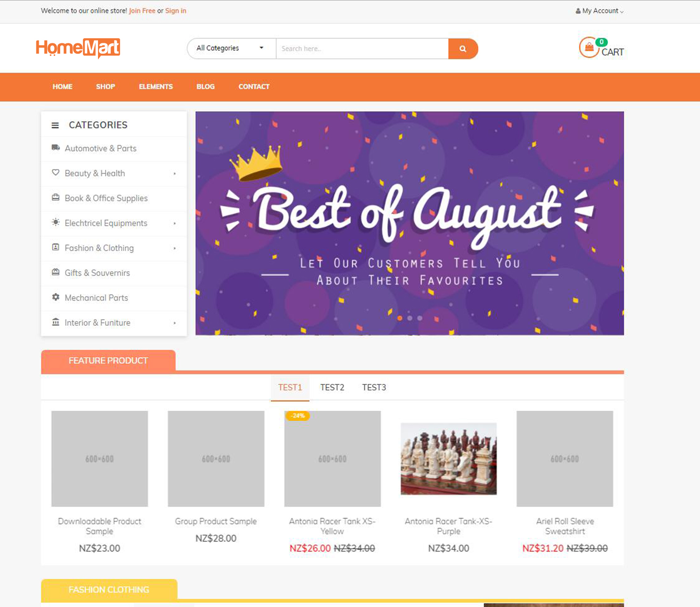
Task: Click the Join Free link
Action: pyautogui.click(x=142, y=11)
